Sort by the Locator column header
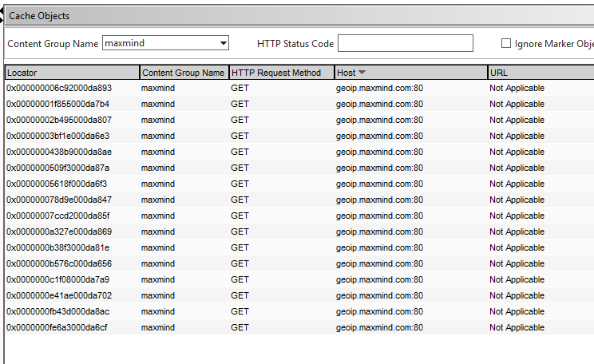This screenshot has width=594, height=364. 72,73
